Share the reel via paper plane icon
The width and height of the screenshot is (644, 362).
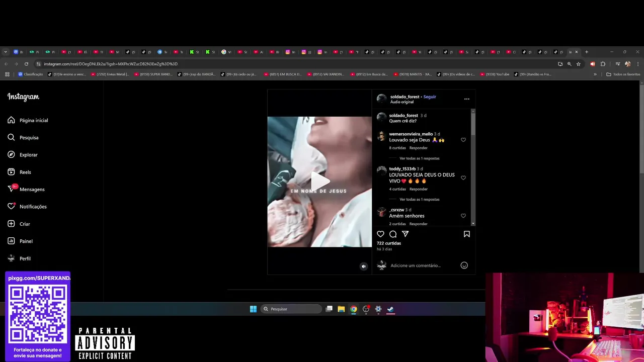(x=405, y=234)
